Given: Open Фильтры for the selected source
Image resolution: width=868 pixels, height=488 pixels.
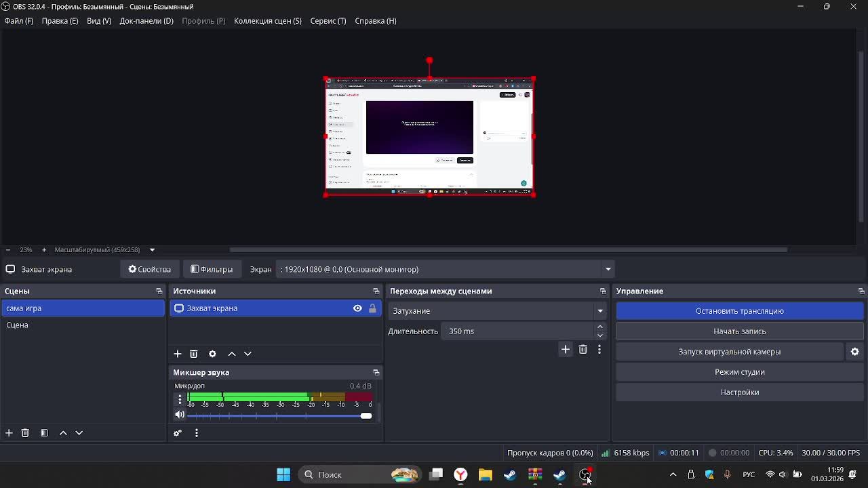Looking at the screenshot, I should click(x=212, y=269).
